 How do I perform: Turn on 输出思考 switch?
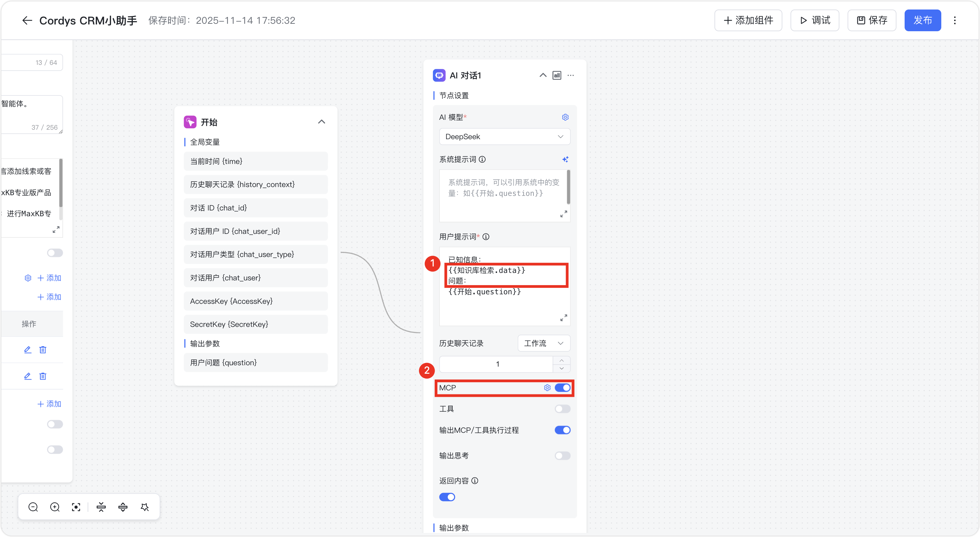pyautogui.click(x=562, y=456)
